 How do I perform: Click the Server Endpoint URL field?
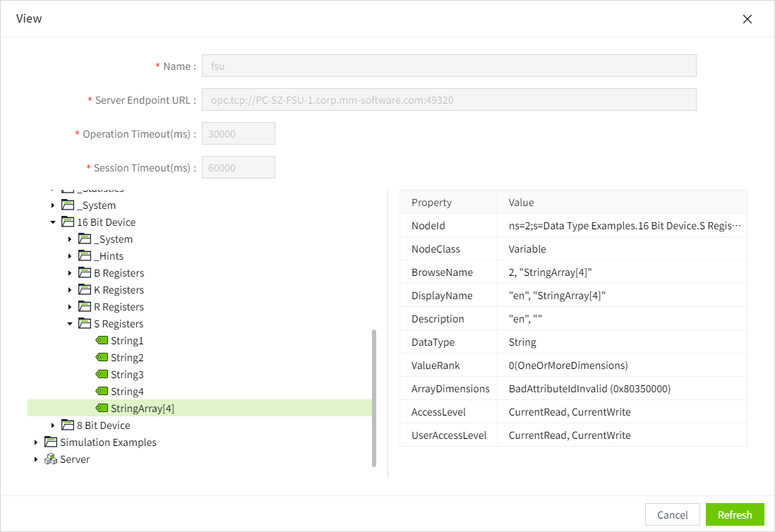click(449, 99)
